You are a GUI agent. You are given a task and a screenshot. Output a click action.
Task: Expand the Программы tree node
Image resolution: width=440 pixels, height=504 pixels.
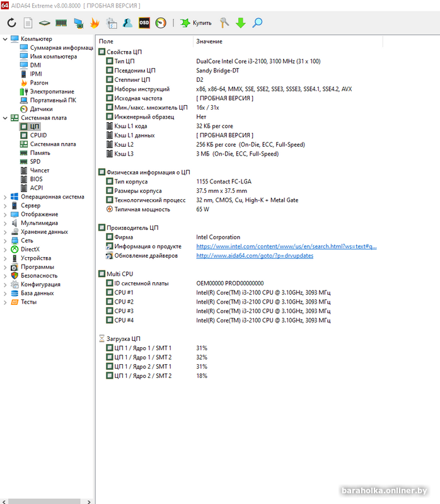pyautogui.click(x=5, y=267)
